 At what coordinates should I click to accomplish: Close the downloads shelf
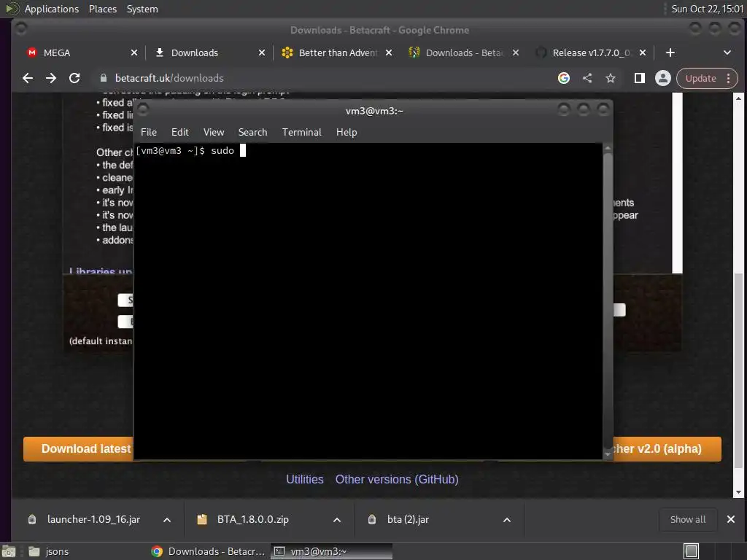(x=731, y=519)
